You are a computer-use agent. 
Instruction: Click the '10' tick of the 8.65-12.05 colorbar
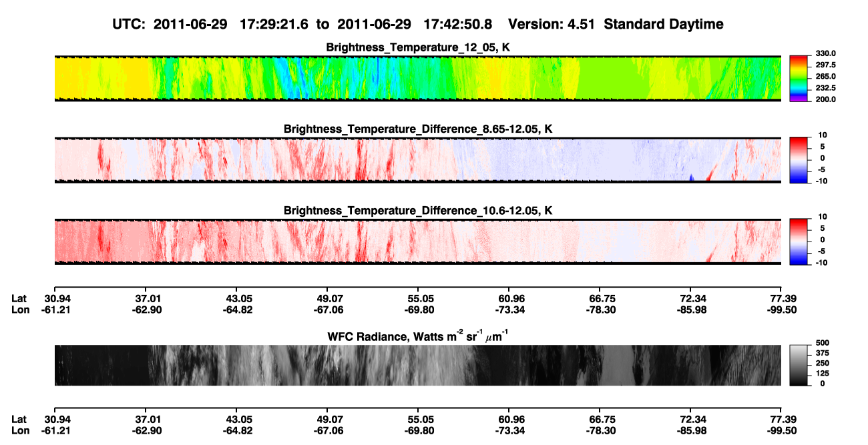[821, 135]
